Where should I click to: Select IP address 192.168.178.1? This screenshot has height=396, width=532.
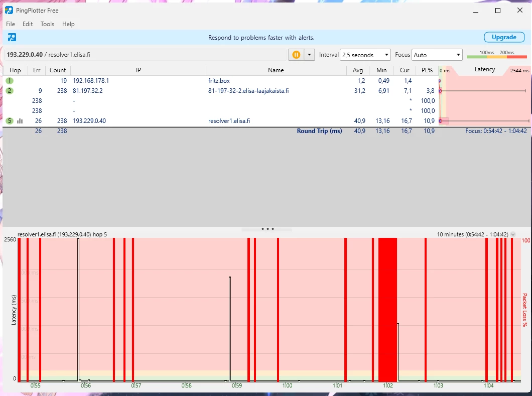[90, 81]
